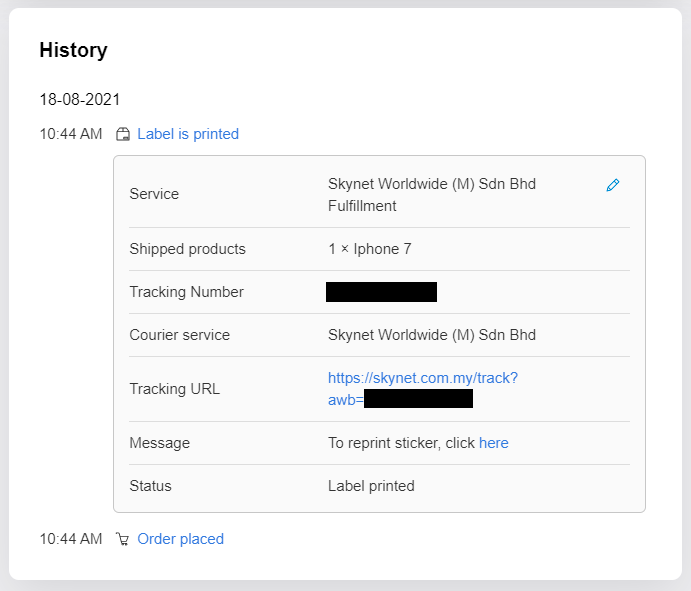Click the "Label printed" status value
The height and width of the screenshot is (591, 691).
pos(371,486)
